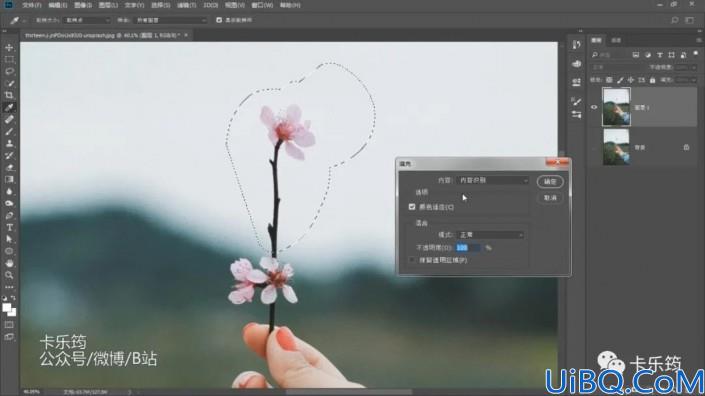Confirm the Fill dialog with OK button
This screenshot has width=705, height=396.
point(550,182)
